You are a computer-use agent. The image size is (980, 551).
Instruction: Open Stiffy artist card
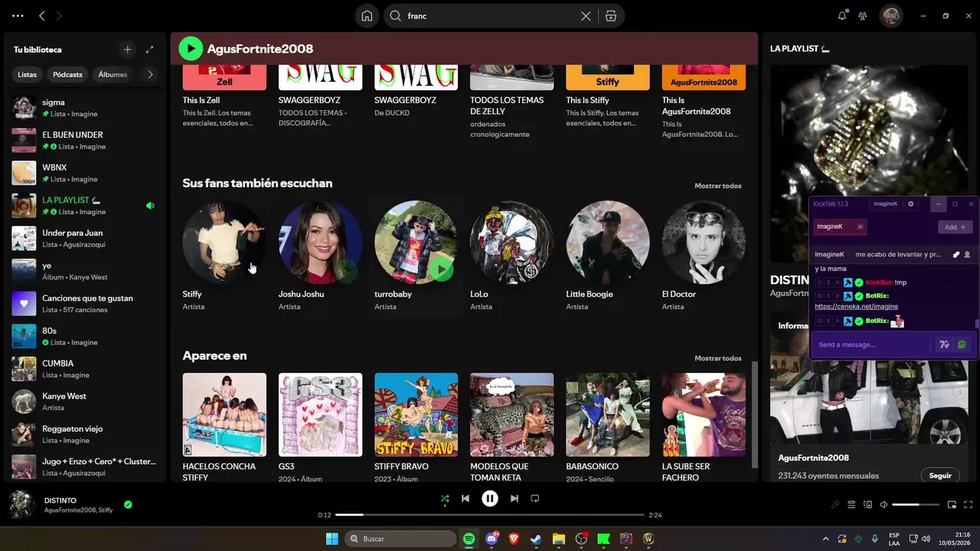point(224,256)
